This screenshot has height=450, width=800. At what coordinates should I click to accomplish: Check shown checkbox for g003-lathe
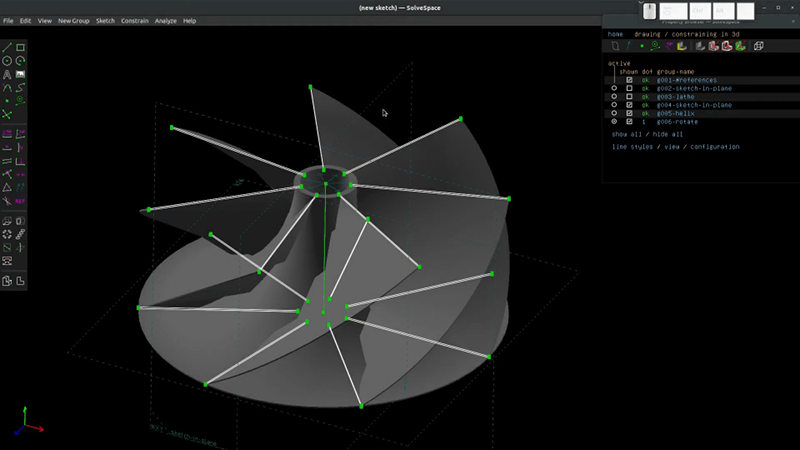(629, 96)
